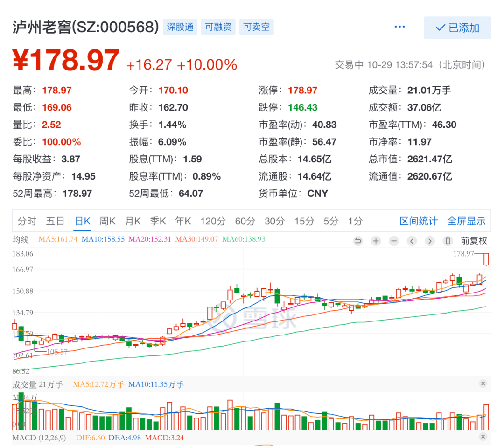
Task: Zoom in the chart with plus icon
Action: [376, 241]
